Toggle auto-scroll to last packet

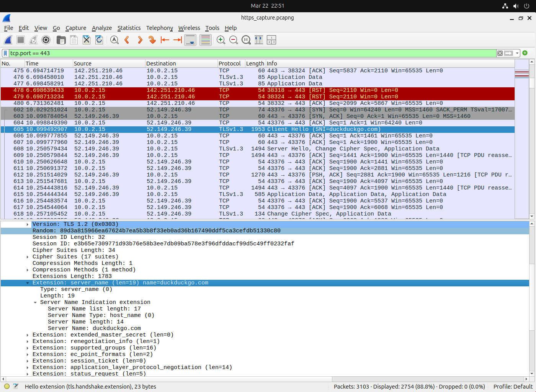coord(190,40)
